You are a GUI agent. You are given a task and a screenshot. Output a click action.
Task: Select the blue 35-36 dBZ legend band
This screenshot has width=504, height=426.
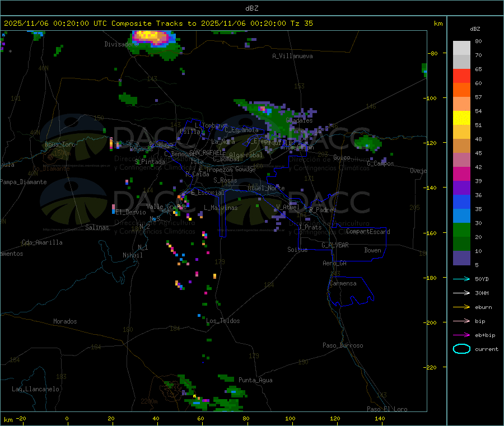pyautogui.click(x=461, y=202)
